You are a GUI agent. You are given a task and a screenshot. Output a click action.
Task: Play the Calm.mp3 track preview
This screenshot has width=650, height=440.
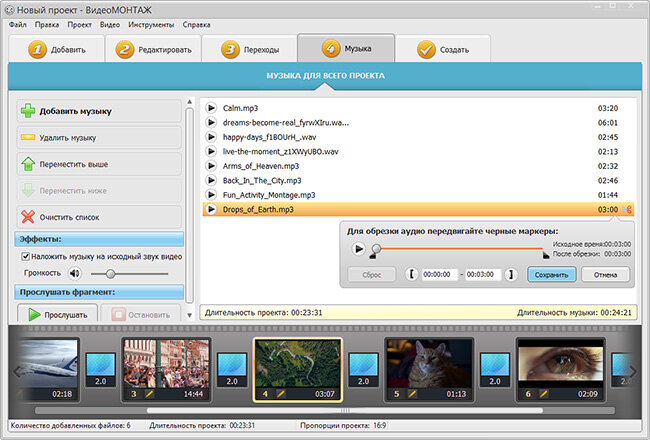tap(211, 108)
